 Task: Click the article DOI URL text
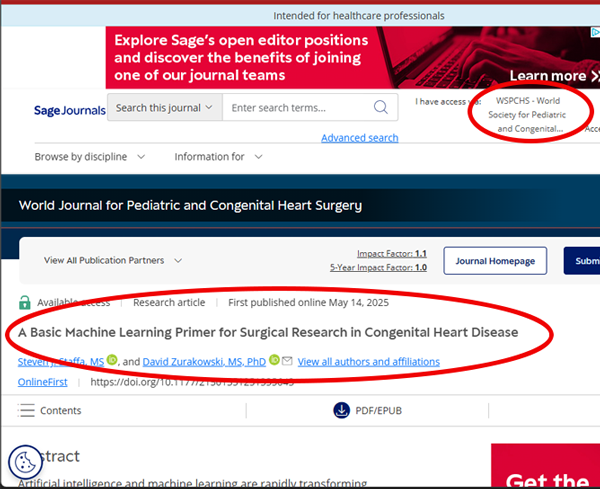pos(192,382)
